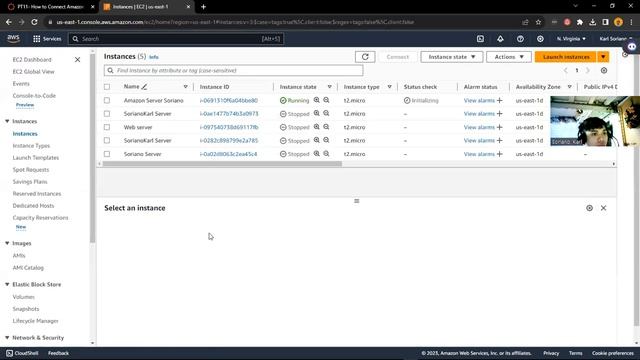Screen dimensions: 640x360
Task: Click View alarms for Web server
Action: (479, 127)
